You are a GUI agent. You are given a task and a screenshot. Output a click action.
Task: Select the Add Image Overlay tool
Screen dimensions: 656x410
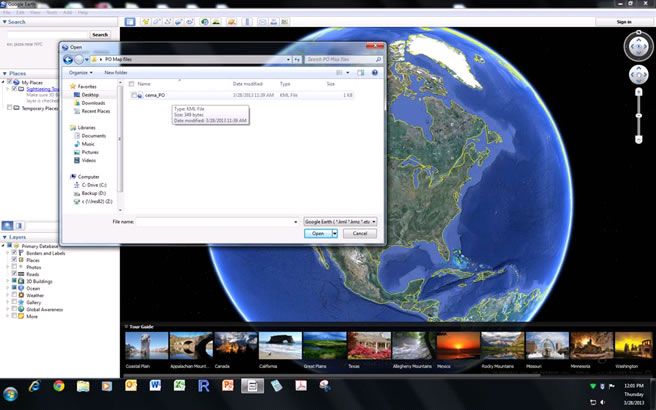(179, 22)
